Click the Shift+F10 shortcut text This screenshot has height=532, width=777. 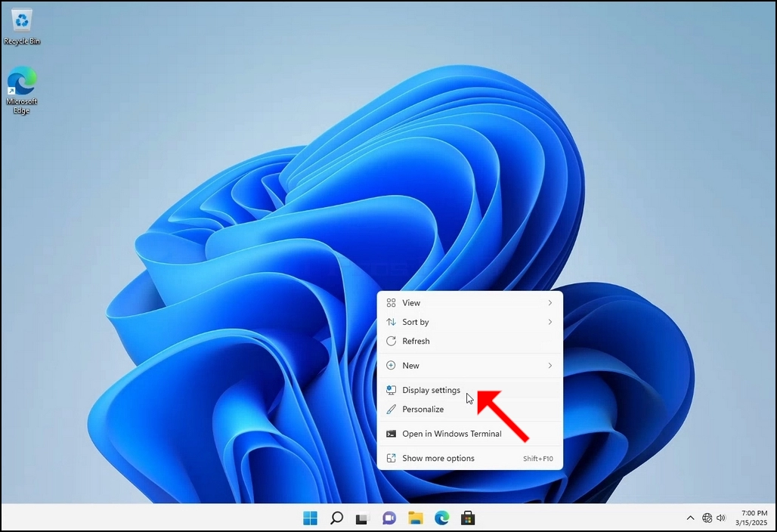pos(537,459)
